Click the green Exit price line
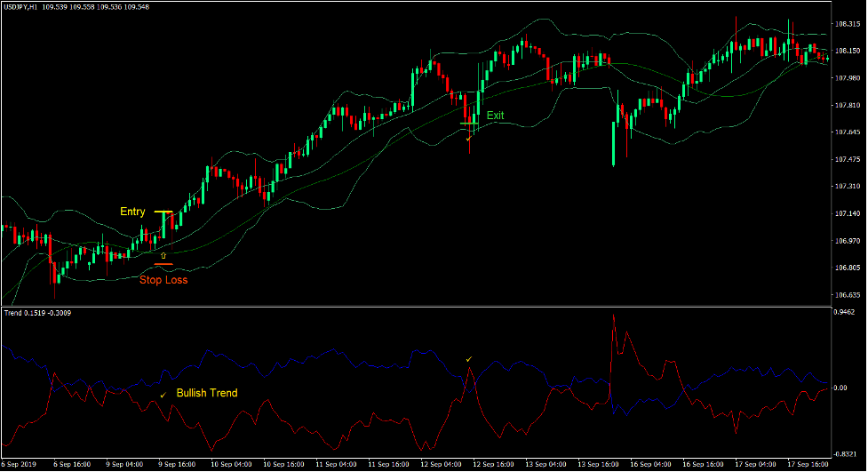 click(x=469, y=124)
